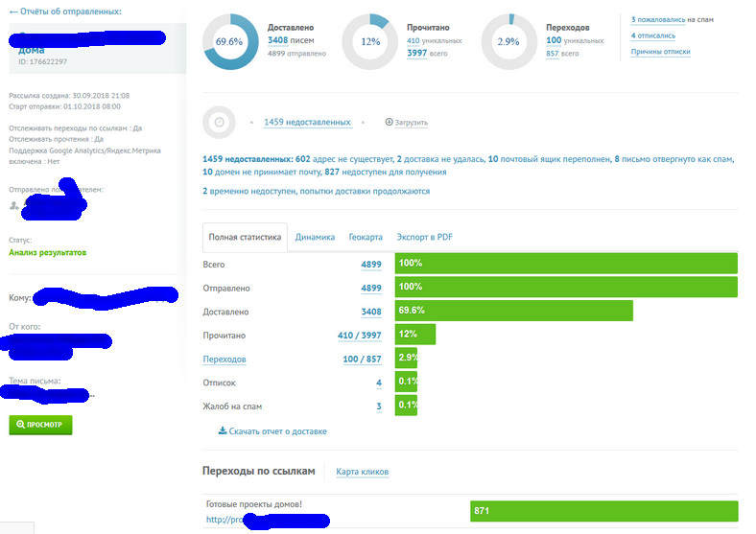Viewport: 756px width, 534px height.
Task: Open 4 отписались link
Action: click(652, 35)
